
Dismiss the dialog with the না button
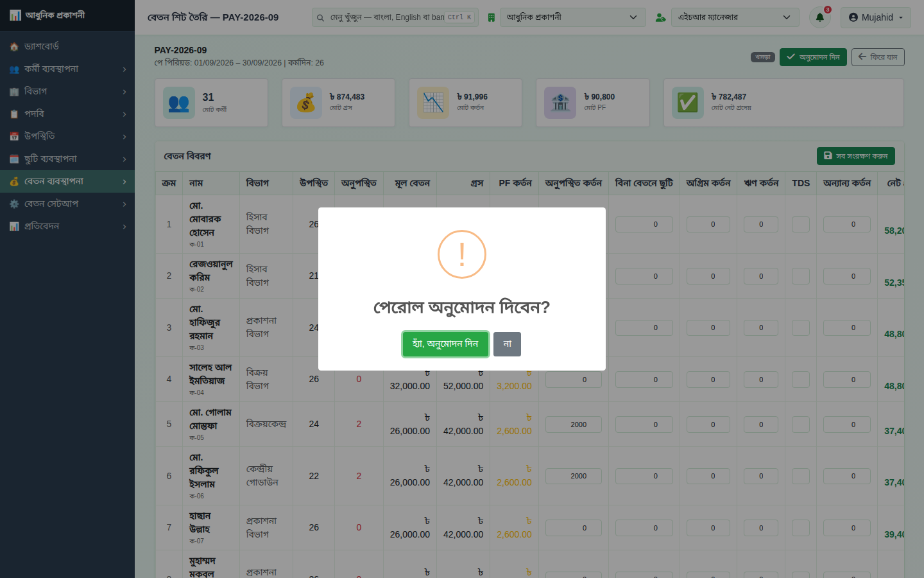click(507, 344)
